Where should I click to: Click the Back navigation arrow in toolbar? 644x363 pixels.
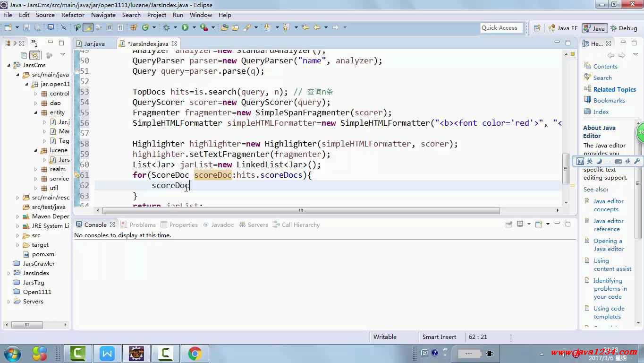click(317, 27)
